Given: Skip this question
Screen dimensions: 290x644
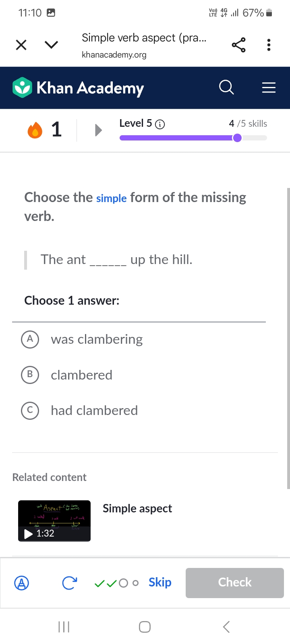Looking at the screenshot, I should tap(160, 582).
